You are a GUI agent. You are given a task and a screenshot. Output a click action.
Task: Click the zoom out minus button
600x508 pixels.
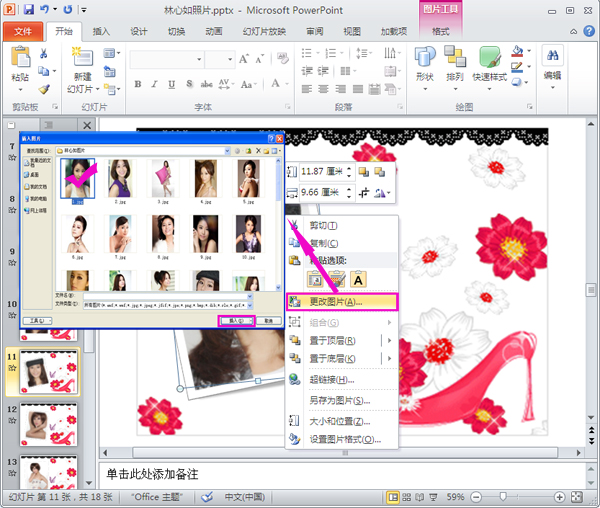pos(476,497)
